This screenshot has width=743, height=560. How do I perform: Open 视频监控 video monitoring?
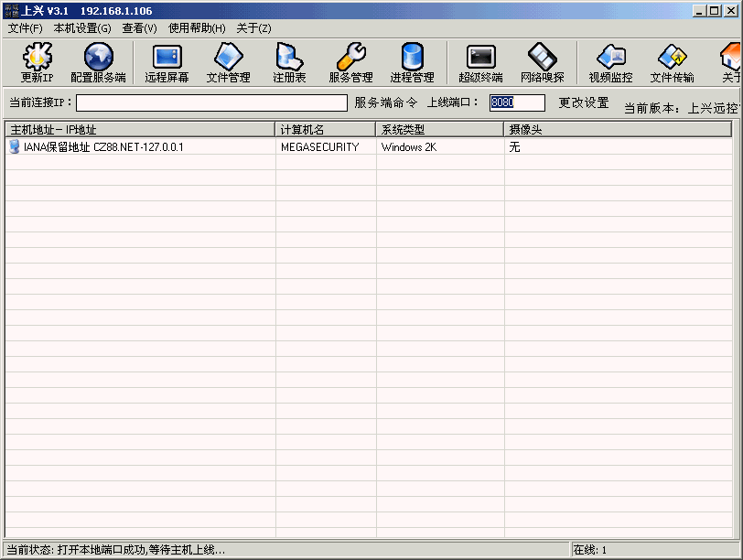coord(610,63)
